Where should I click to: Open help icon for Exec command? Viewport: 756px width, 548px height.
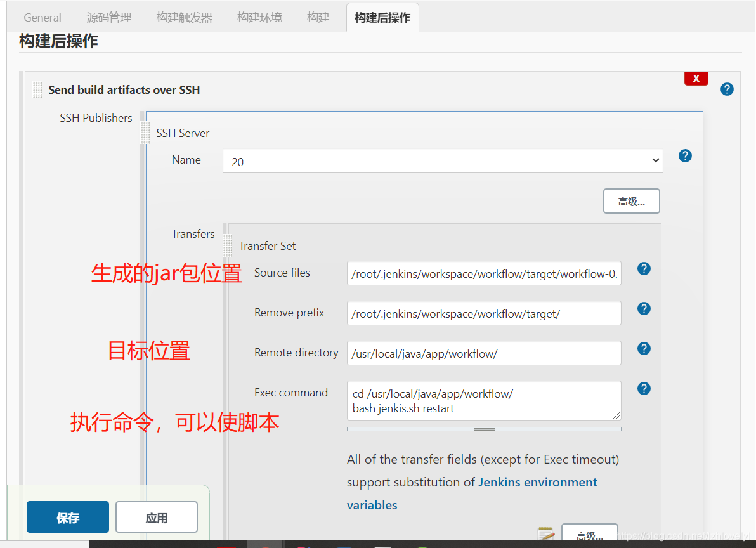[x=644, y=389]
